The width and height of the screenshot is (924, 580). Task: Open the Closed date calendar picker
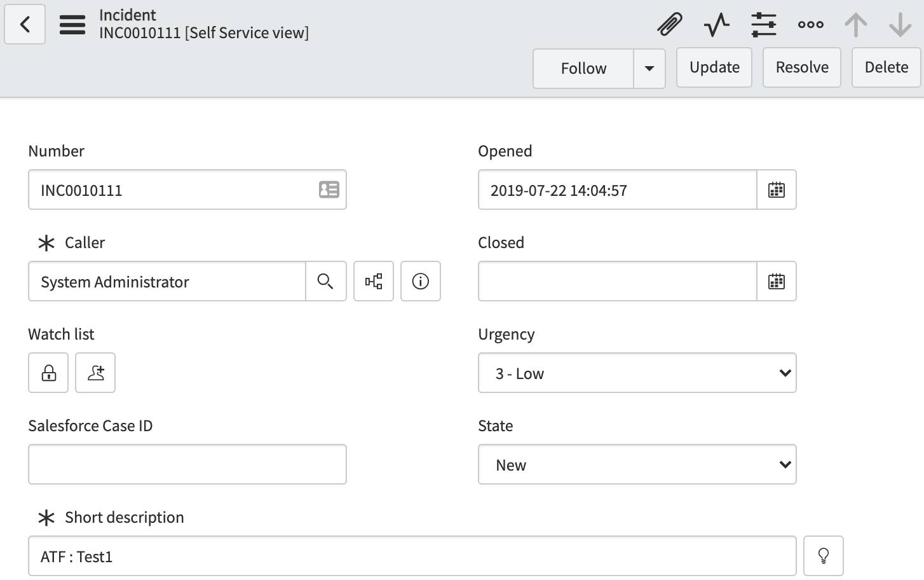click(x=777, y=281)
